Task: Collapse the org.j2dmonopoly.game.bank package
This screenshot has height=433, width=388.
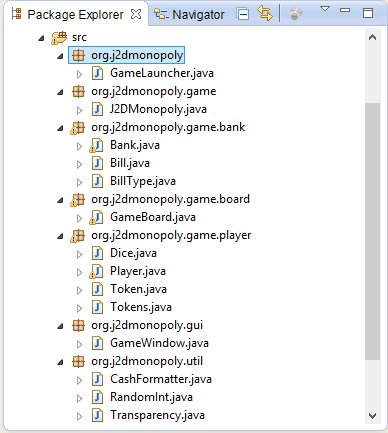Action: tap(60, 128)
